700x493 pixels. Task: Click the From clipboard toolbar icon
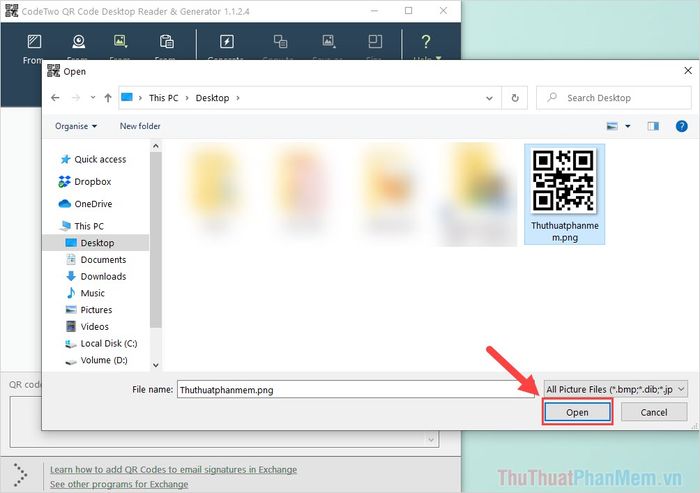167,42
